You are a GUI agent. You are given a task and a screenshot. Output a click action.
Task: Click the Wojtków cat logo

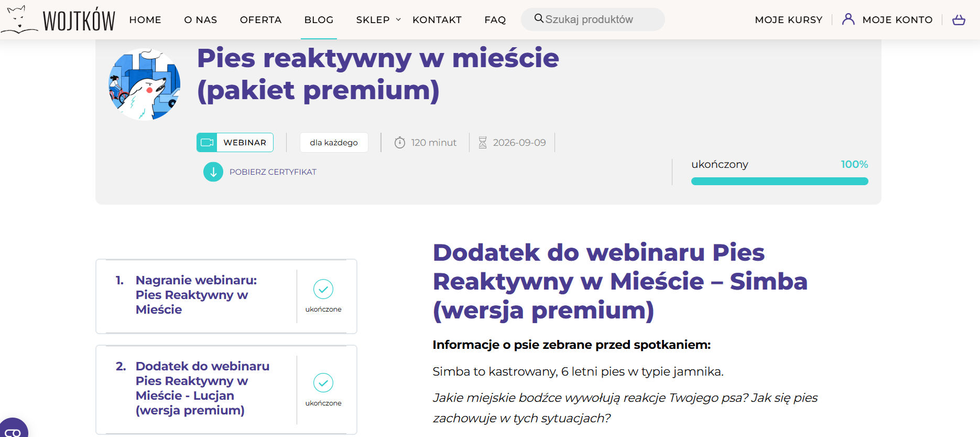tap(19, 20)
